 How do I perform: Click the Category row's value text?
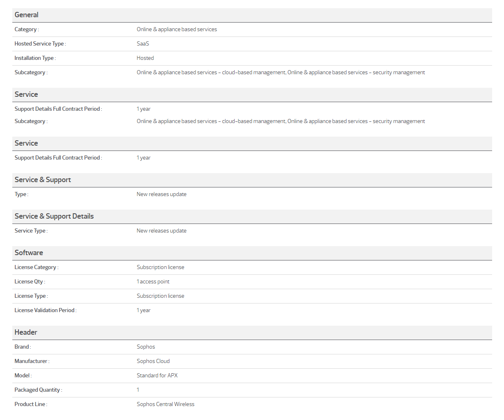point(177,30)
